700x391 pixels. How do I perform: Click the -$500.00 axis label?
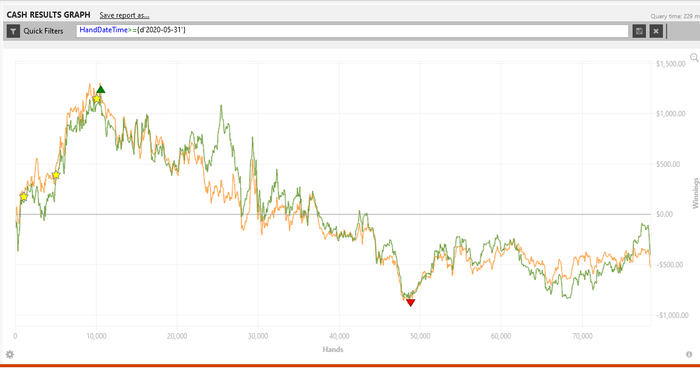[x=669, y=265]
